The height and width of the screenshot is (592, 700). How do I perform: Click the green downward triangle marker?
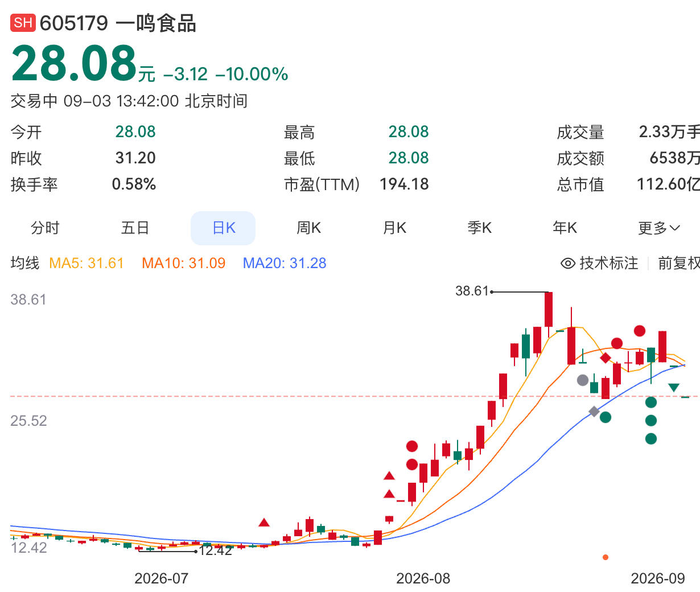[x=674, y=388]
